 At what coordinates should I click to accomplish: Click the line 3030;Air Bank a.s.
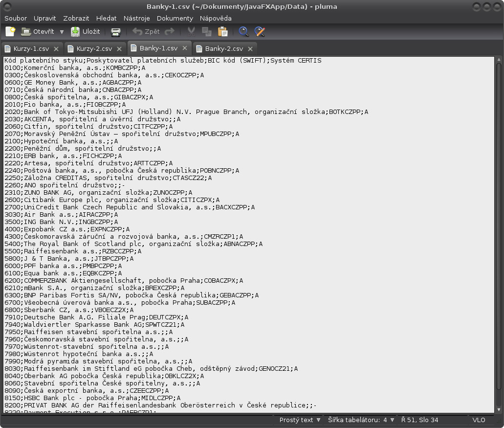61,214
